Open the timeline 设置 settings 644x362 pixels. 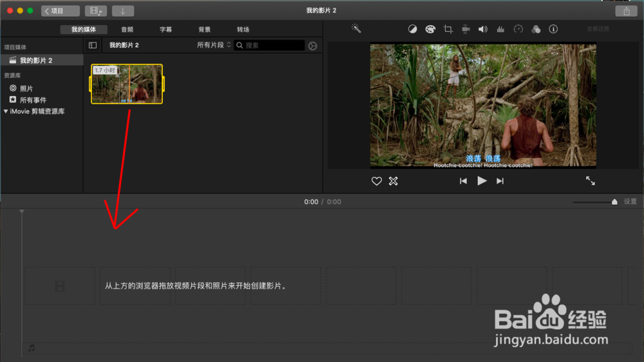pyautogui.click(x=630, y=202)
